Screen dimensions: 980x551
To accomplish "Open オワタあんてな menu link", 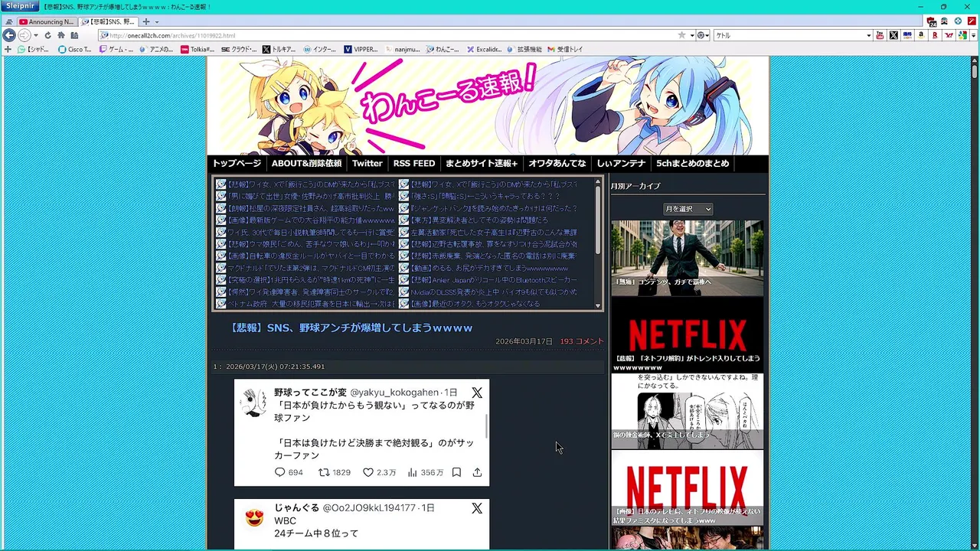I will pos(557,163).
